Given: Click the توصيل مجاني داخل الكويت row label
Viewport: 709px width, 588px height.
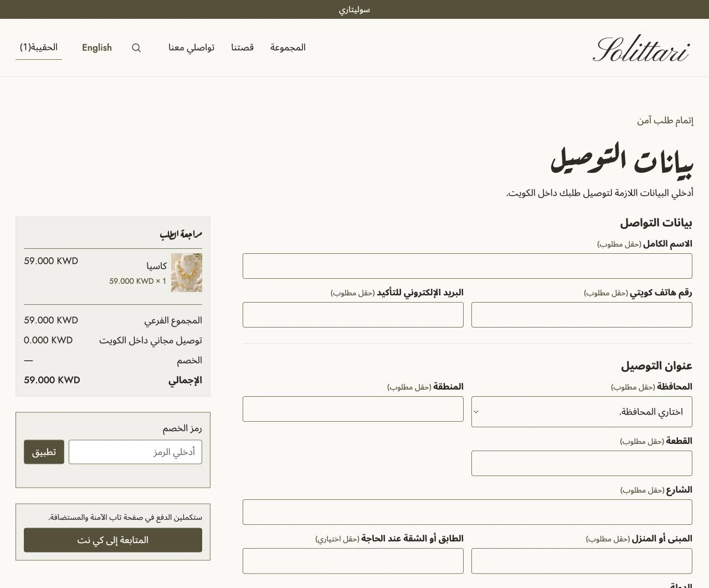Looking at the screenshot, I should click(x=151, y=340).
